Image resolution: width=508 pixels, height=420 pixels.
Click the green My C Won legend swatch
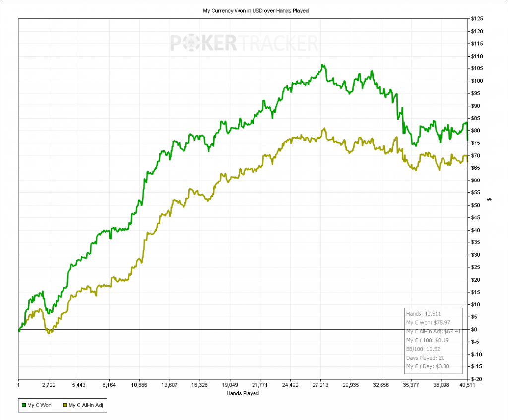24,405
